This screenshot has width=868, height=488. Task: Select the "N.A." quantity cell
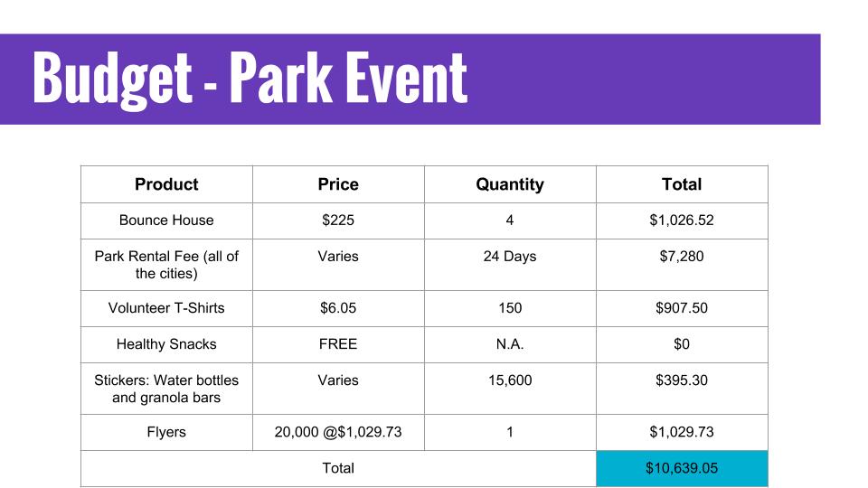[x=510, y=344]
